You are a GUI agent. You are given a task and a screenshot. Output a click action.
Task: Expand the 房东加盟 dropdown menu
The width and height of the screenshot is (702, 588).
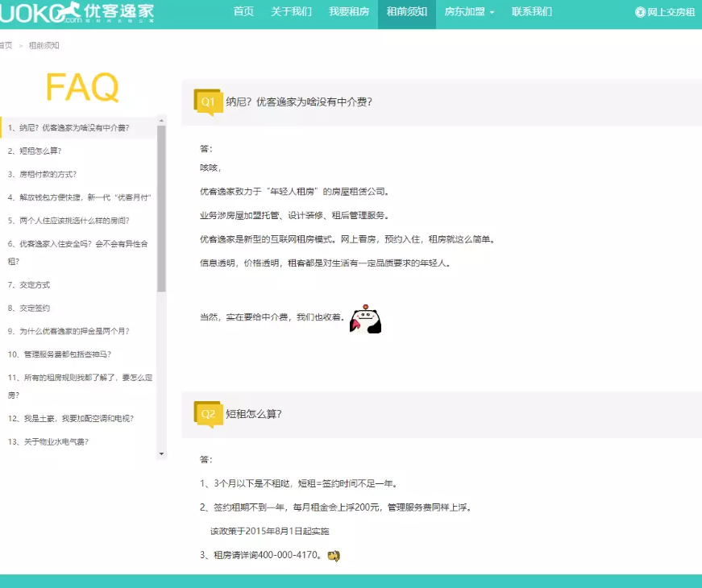[x=470, y=12]
